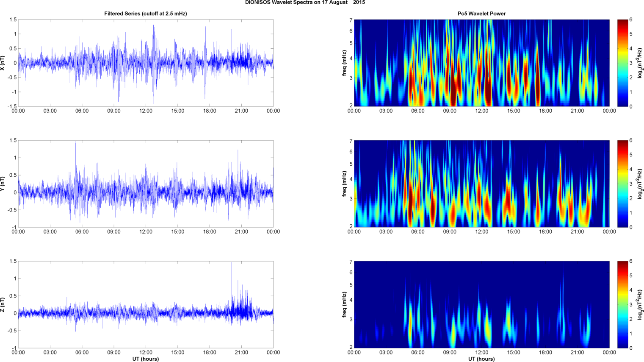Click the colorbar beside the Z spectrogram
Viewport: 644px width, 362px height.
pyautogui.click(x=623, y=305)
